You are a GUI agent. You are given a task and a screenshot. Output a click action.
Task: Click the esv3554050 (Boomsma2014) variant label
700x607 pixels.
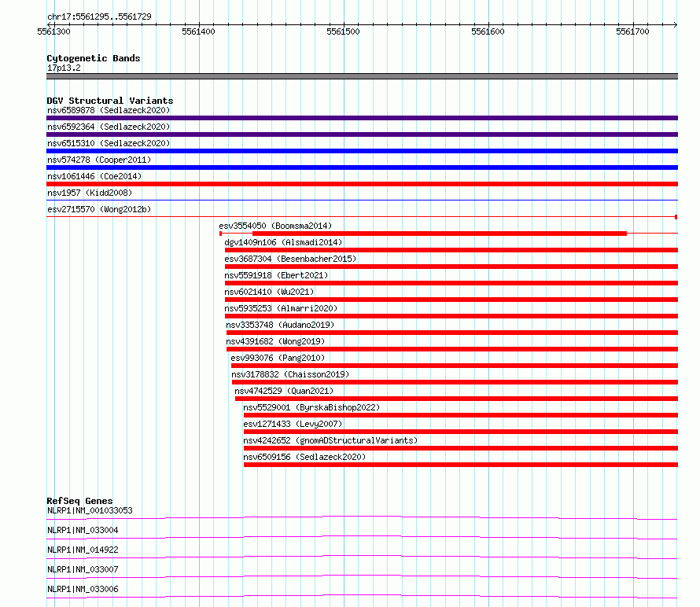tap(275, 226)
